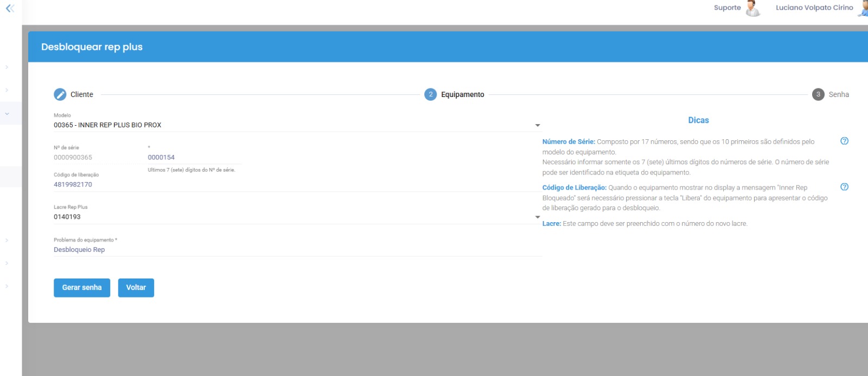Open the Modelo dropdown arrow

[538, 125]
